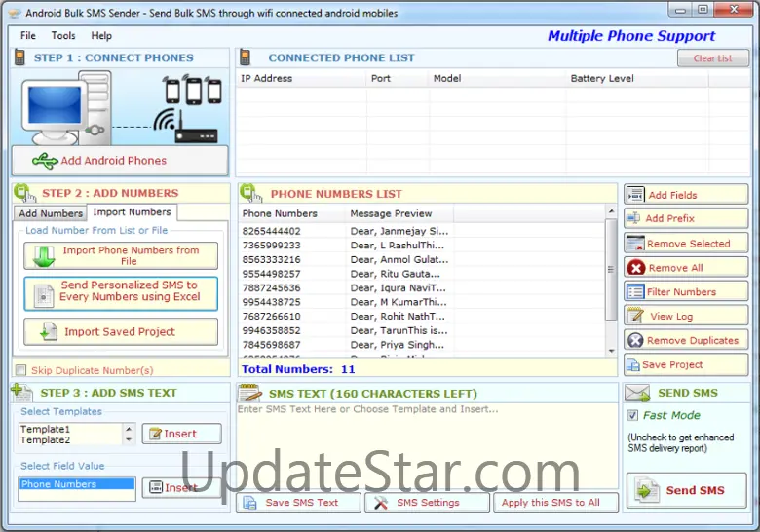This screenshot has height=532, width=760.
Task: Click the Filter Numbers icon
Action: pos(635,291)
